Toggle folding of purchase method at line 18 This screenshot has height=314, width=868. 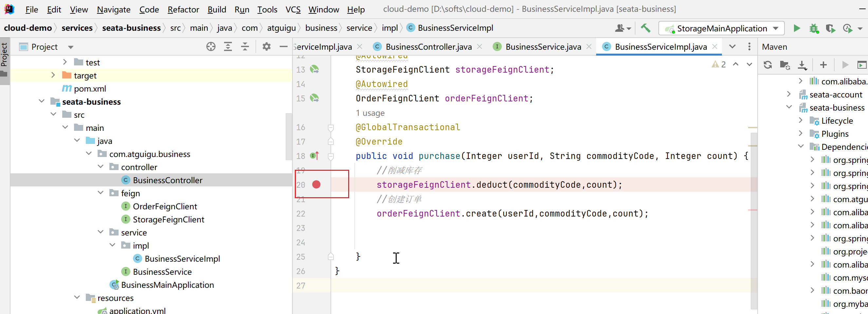pos(331,156)
